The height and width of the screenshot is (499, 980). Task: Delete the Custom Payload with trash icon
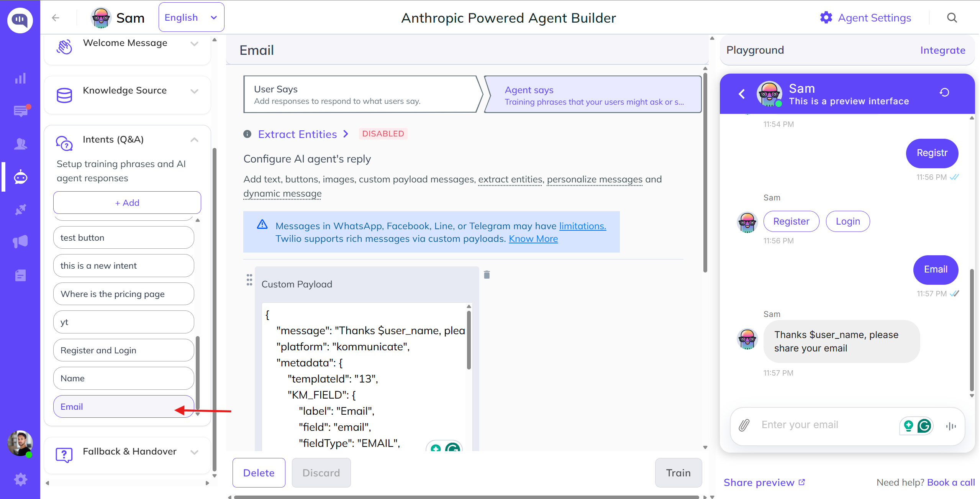[x=487, y=274]
